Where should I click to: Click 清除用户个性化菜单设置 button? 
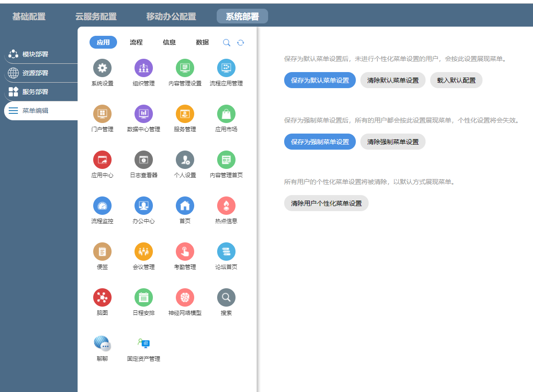click(326, 203)
